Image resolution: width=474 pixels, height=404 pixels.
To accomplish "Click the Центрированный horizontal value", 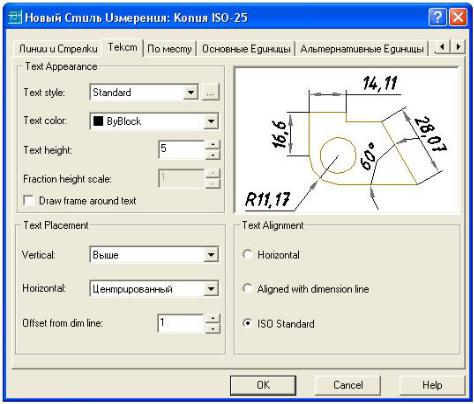I will tap(132, 289).
